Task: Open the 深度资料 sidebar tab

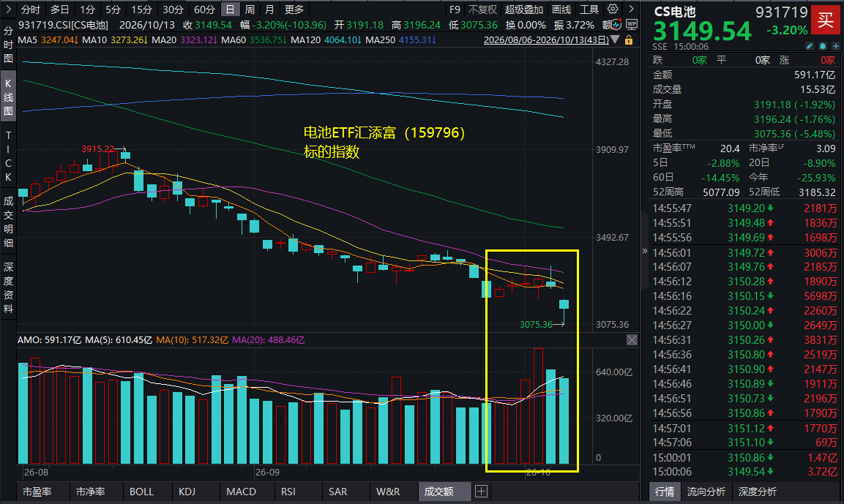Action: 8,287
